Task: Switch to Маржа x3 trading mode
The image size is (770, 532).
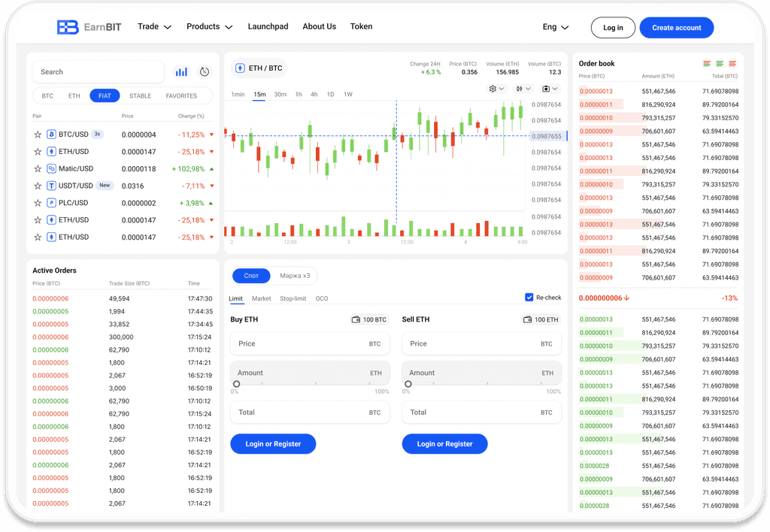Action: point(295,276)
